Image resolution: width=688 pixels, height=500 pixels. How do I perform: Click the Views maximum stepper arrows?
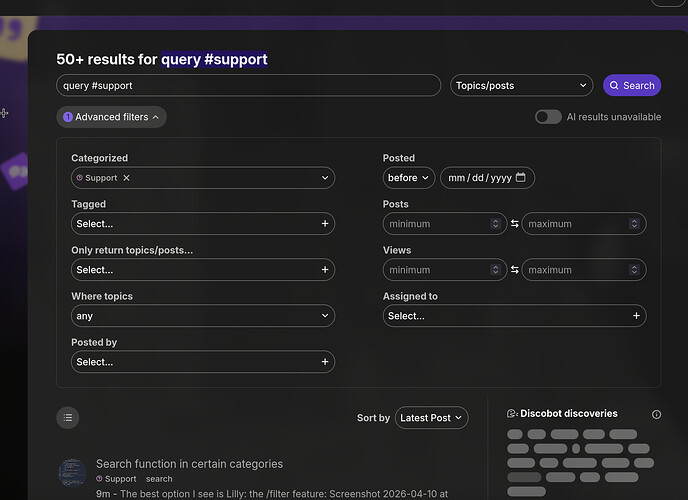[x=634, y=270]
